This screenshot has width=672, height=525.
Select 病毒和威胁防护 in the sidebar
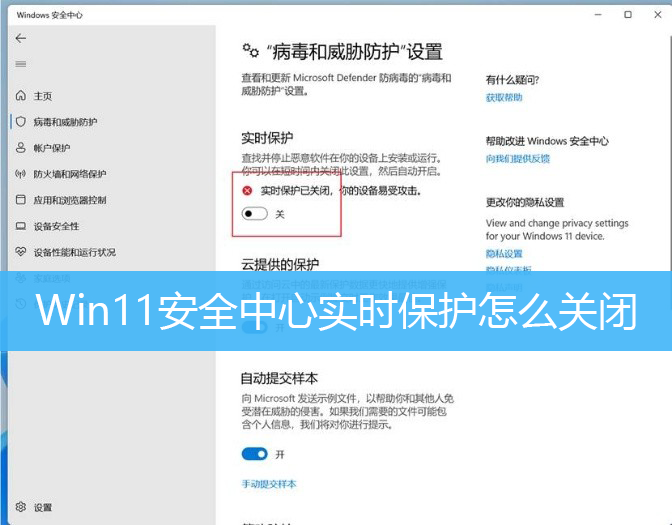click(64, 122)
